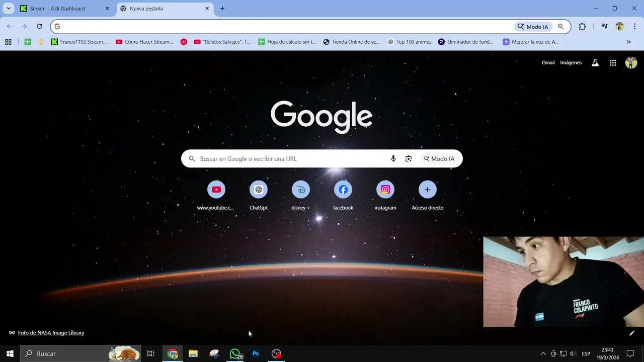Open the media controls icon in the toolbar

pyautogui.click(x=605, y=27)
